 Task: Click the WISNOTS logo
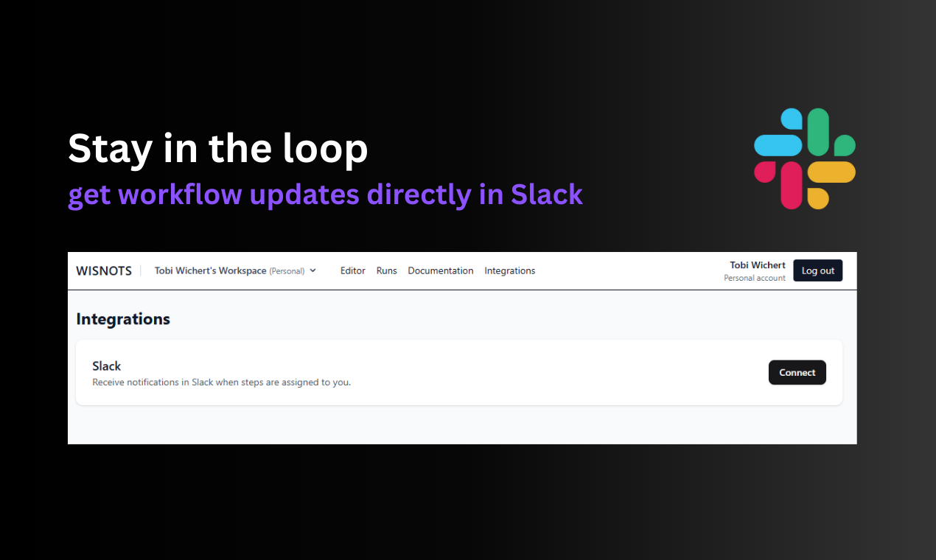coord(104,271)
